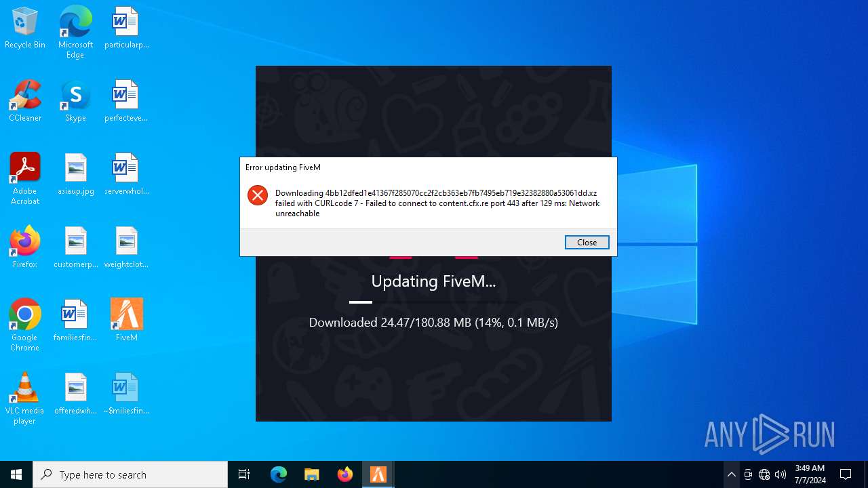Screen dimensions: 868x488
Task: Open the particularp... Word document
Action: [126, 28]
